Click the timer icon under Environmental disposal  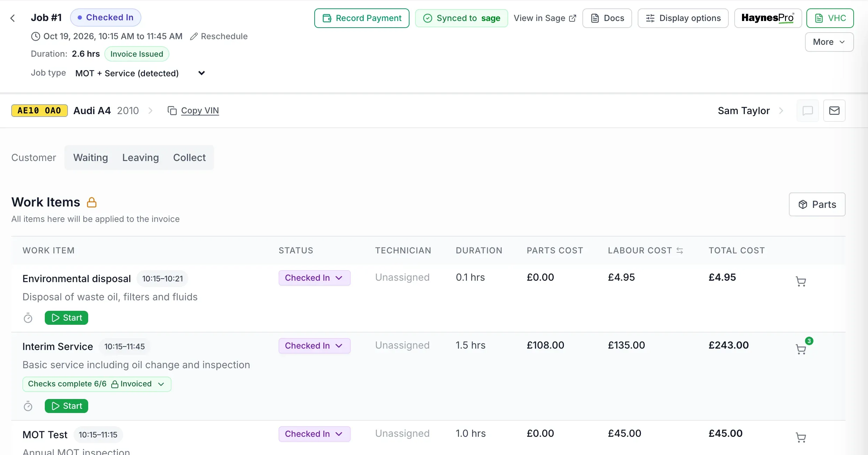[28, 318]
